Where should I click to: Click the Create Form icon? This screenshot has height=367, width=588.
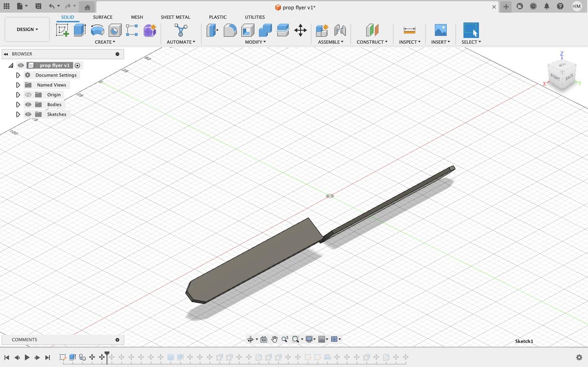coord(149,30)
